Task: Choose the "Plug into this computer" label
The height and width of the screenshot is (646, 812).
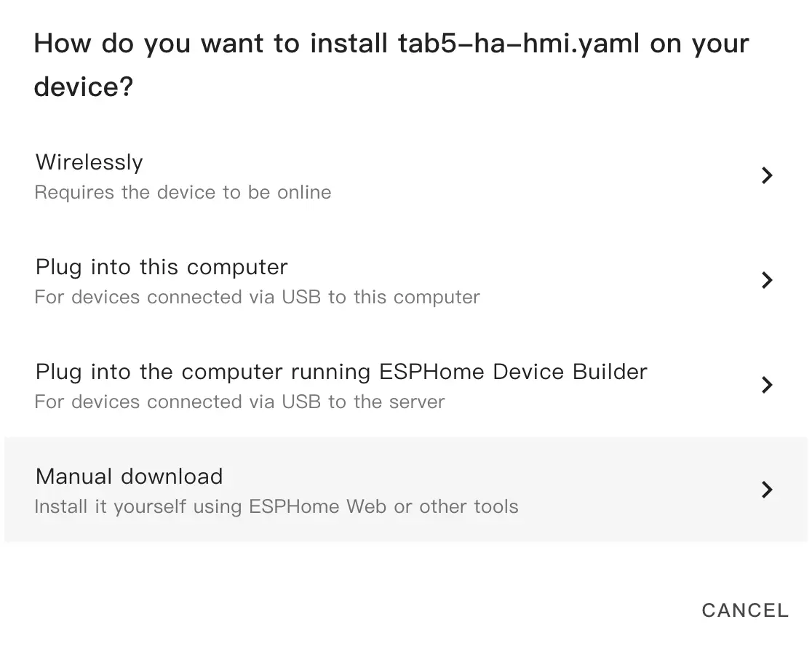Action: click(x=162, y=267)
